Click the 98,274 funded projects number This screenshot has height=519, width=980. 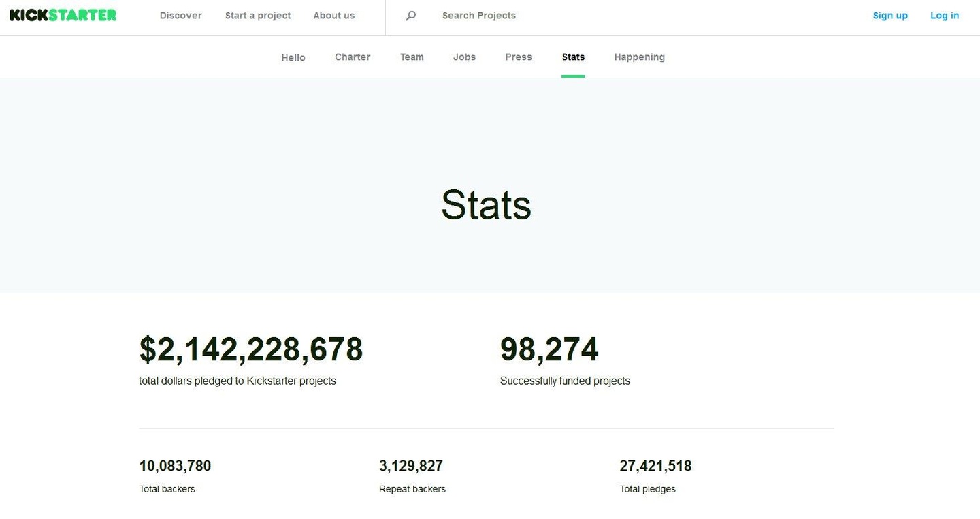tap(549, 349)
